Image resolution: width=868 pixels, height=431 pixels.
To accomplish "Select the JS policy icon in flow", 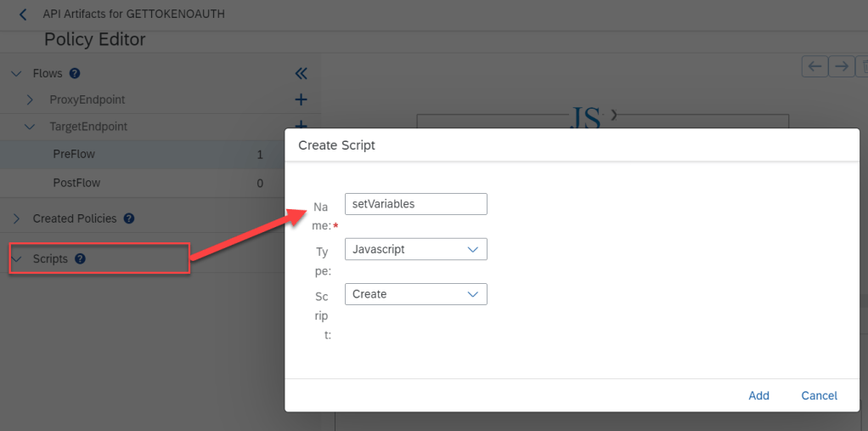I will (x=584, y=117).
